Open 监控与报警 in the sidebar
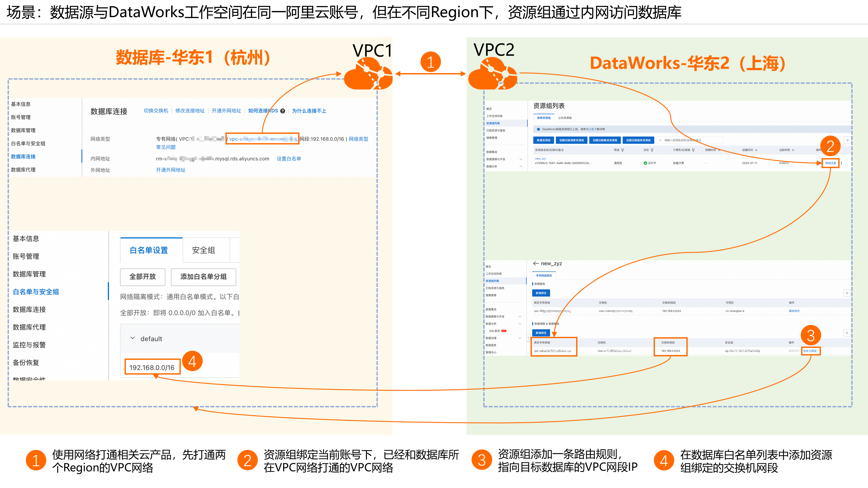The image size is (868, 488). [x=29, y=345]
